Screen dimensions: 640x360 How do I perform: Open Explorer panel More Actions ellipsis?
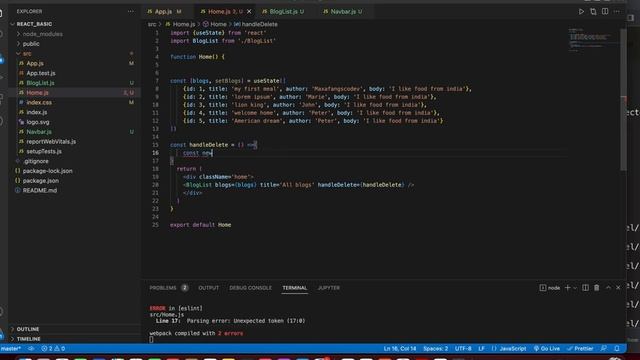[x=131, y=11]
